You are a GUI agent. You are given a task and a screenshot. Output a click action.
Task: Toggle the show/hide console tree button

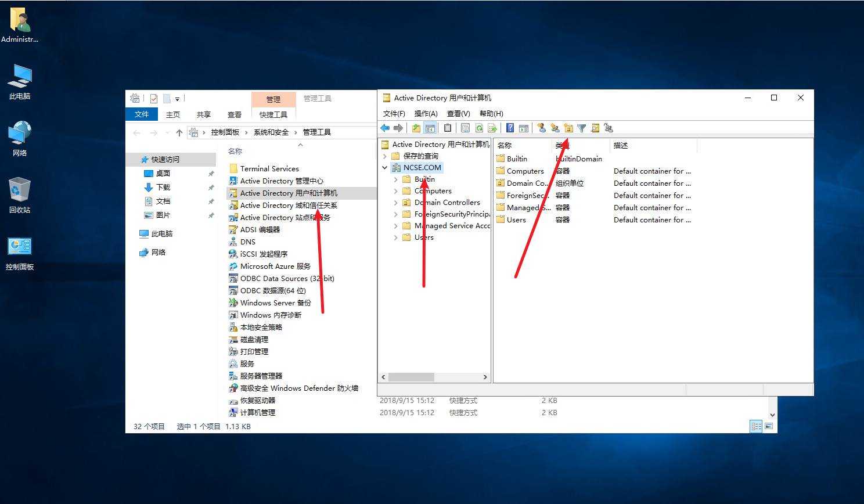(x=430, y=128)
